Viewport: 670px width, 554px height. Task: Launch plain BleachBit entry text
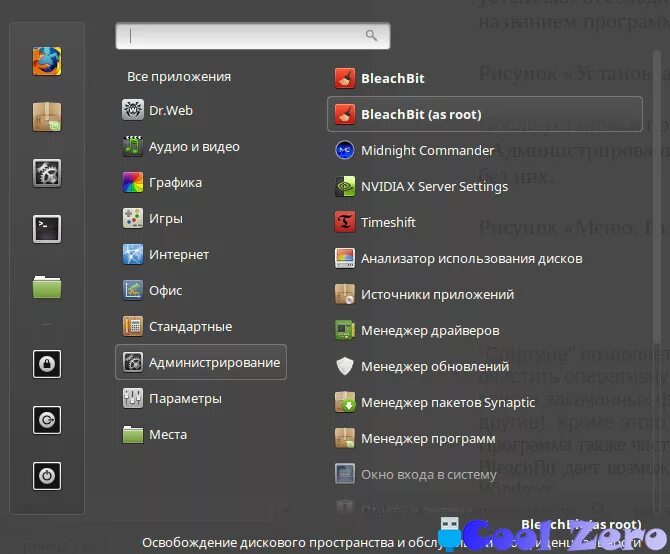click(x=393, y=78)
